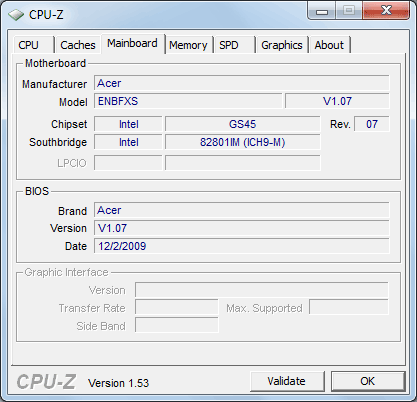
Task: Click the Chipset GS45 field
Action: coord(242,124)
